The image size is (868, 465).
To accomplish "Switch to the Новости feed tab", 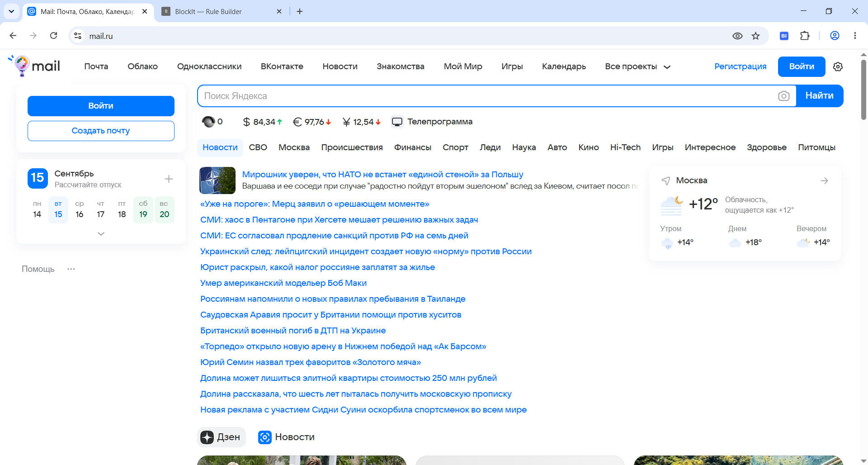I will [x=286, y=437].
